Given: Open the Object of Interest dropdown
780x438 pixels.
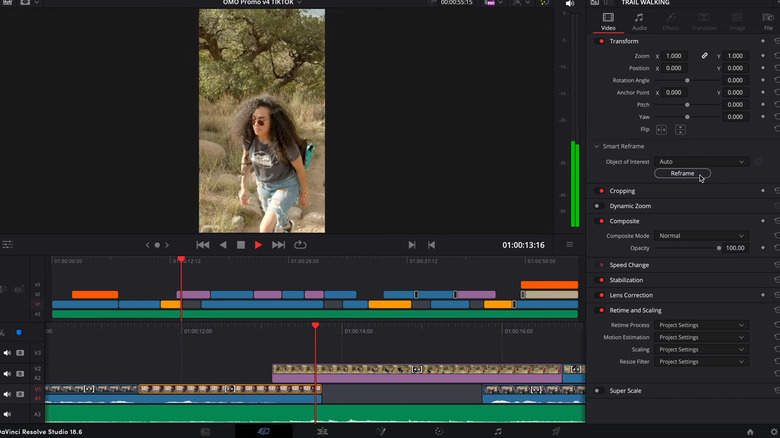Looking at the screenshot, I should coord(701,161).
